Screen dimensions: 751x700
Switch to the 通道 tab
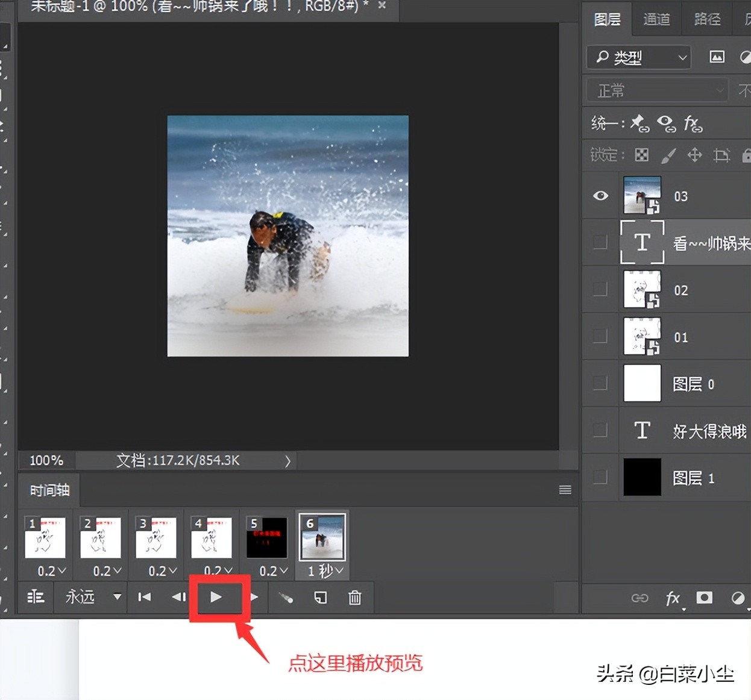656,19
